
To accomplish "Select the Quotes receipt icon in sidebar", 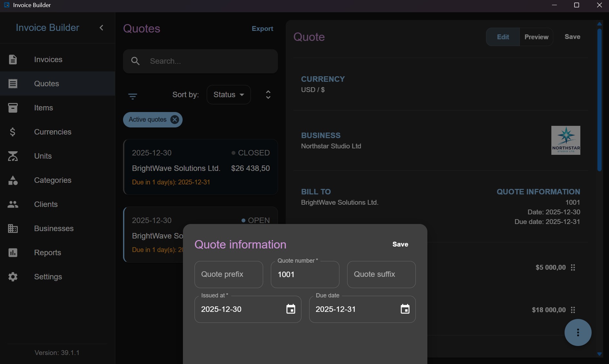I will pos(13,84).
